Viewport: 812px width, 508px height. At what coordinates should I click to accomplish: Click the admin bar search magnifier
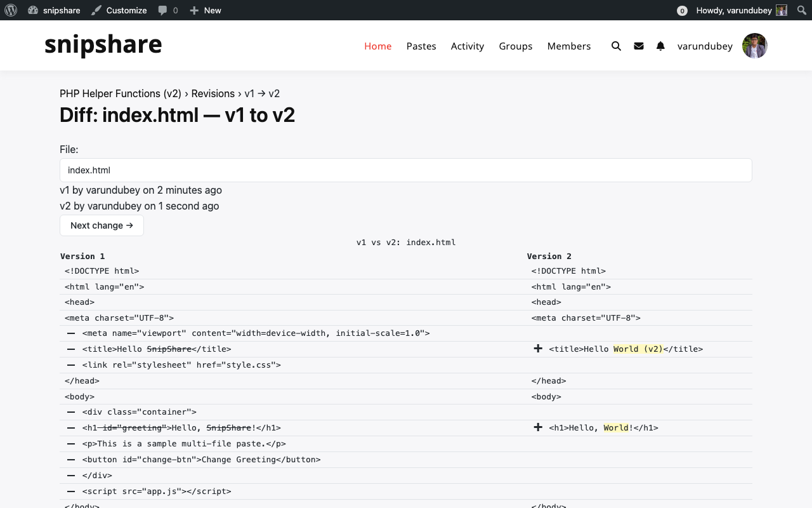(801, 10)
